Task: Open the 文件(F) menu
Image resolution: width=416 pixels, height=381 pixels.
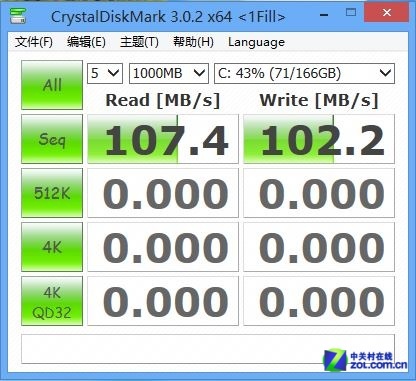Action: 34,42
